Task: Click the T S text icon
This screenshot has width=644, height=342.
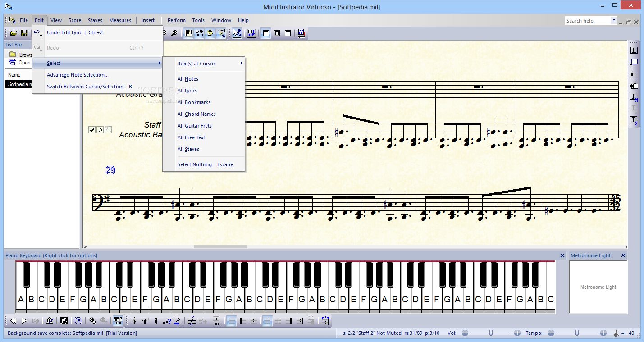Action: pyautogui.click(x=634, y=120)
